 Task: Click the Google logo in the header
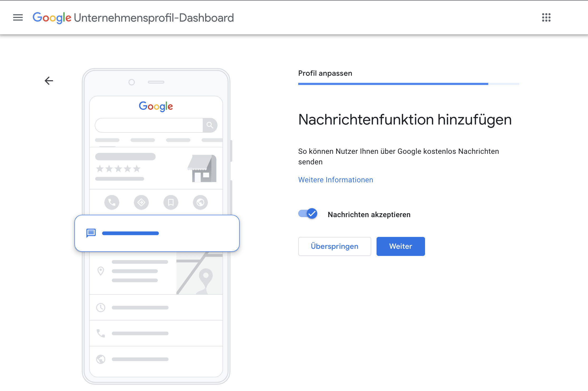click(52, 18)
